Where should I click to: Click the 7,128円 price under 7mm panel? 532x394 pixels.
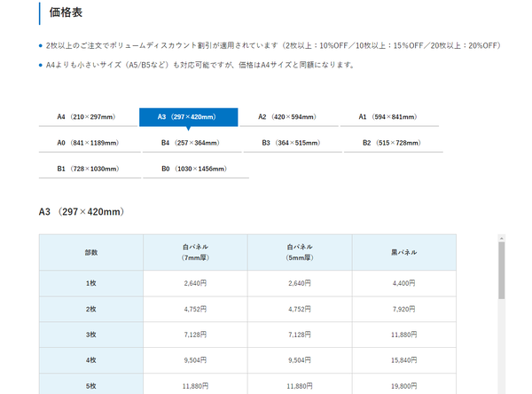(195, 335)
